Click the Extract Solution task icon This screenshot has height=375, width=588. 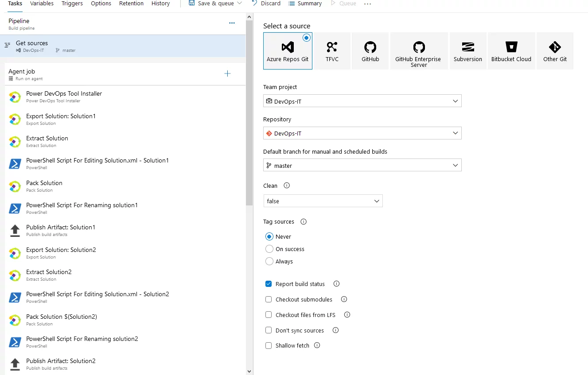tap(15, 142)
